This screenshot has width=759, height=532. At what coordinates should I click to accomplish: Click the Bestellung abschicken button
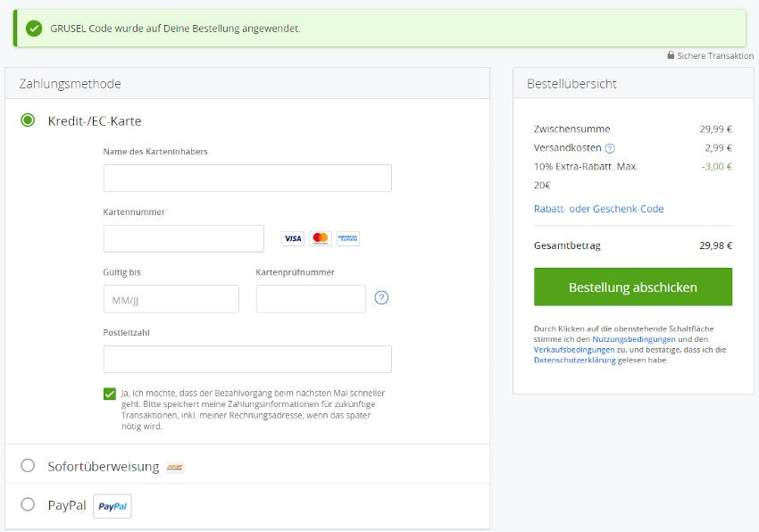[x=633, y=287]
